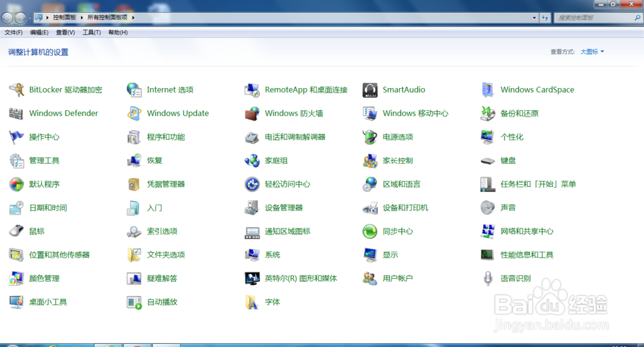Expand the arrow after 所有控制面板项 breadcrumb
The height and width of the screenshot is (347, 644).
pos(133,17)
